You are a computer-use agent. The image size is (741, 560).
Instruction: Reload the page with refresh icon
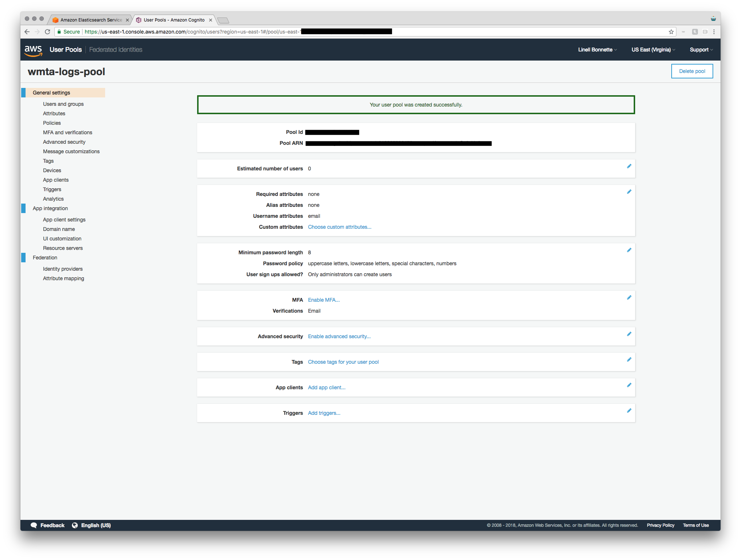[47, 32]
